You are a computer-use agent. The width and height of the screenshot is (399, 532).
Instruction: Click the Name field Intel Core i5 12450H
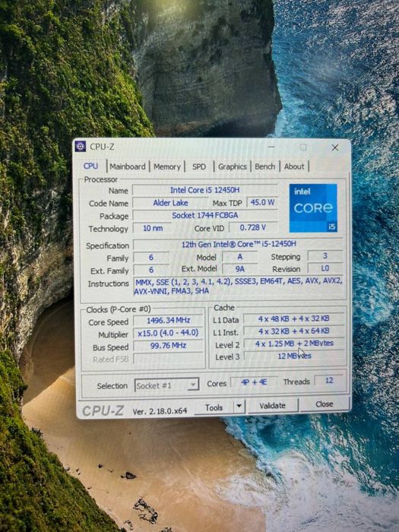click(x=205, y=190)
